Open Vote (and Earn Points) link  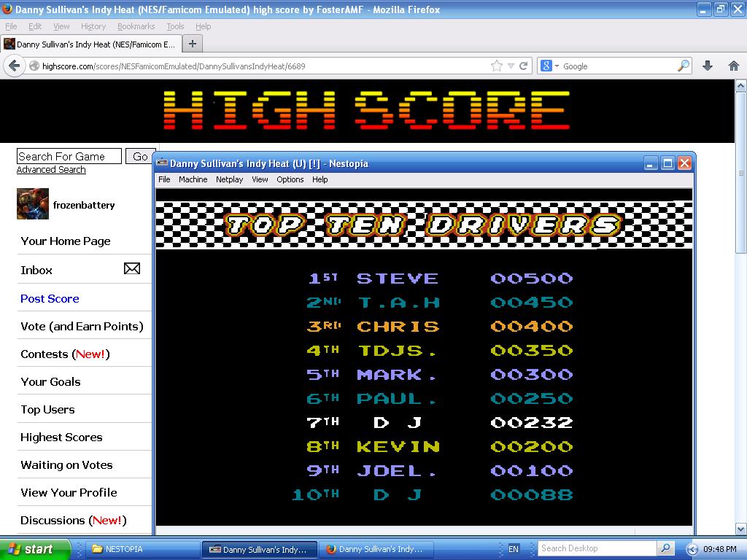point(82,326)
